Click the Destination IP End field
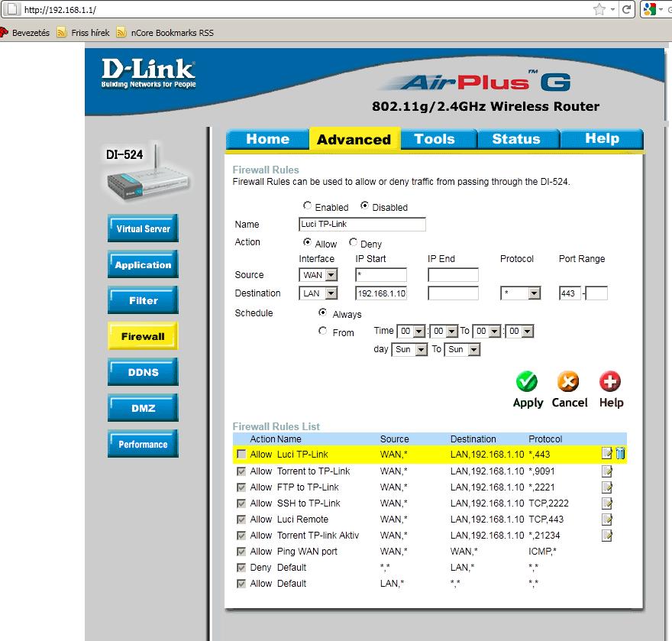 453,293
